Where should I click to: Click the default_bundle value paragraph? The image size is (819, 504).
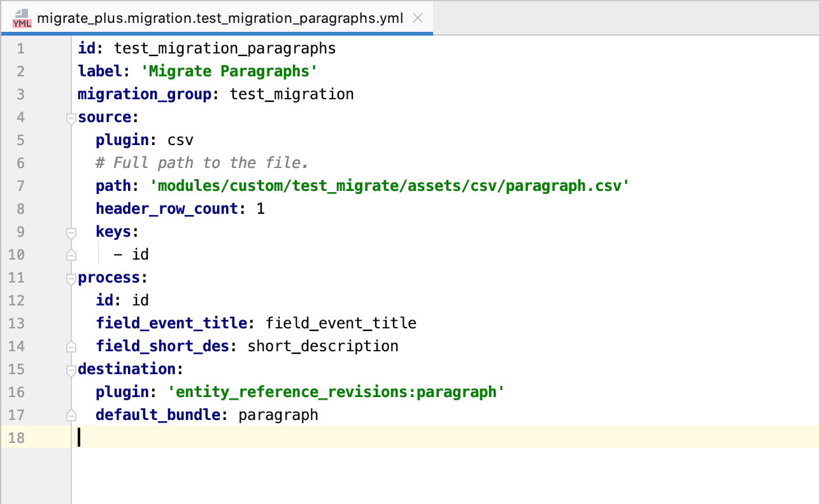278,415
